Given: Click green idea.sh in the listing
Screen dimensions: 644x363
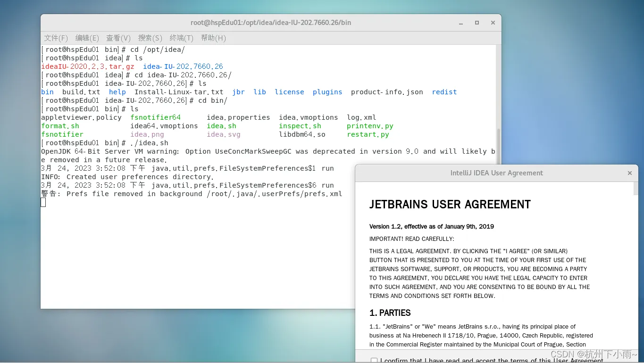Looking at the screenshot, I should [x=221, y=126].
